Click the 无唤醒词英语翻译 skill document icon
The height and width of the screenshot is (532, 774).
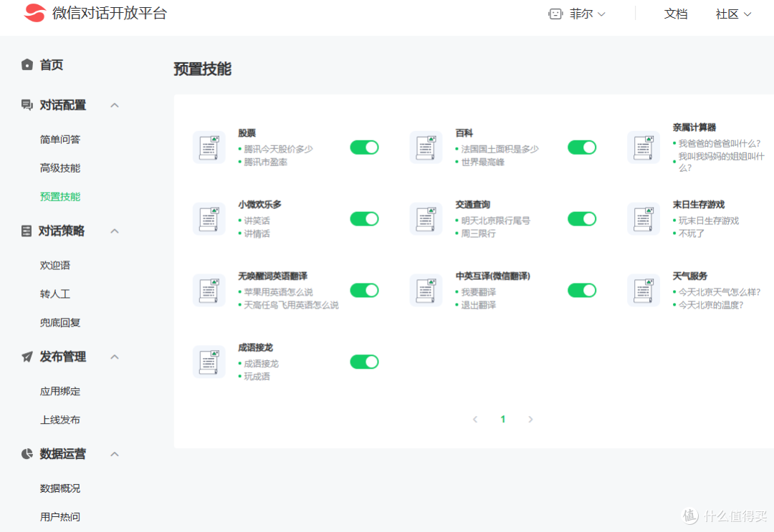point(209,290)
